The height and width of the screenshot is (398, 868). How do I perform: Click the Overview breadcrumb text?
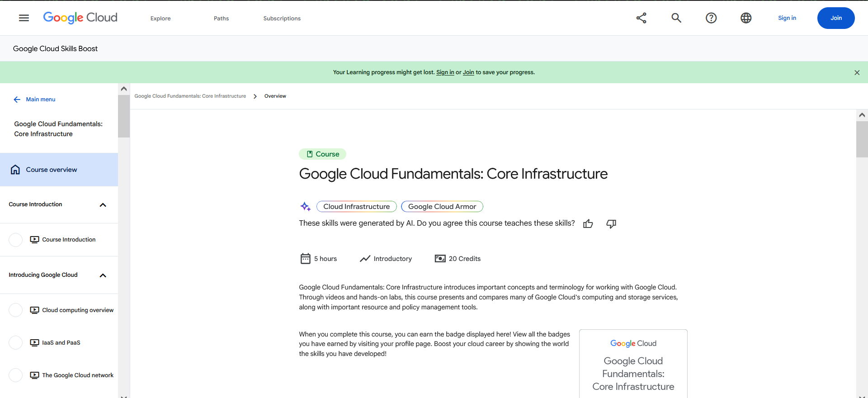(275, 96)
